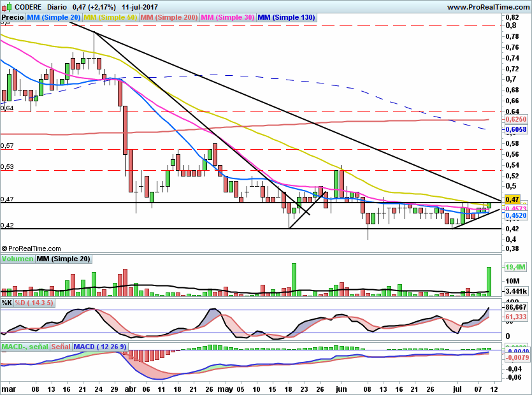Click the latest green volume bar in July
The height and width of the screenshot is (395, 532).
(x=489, y=282)
